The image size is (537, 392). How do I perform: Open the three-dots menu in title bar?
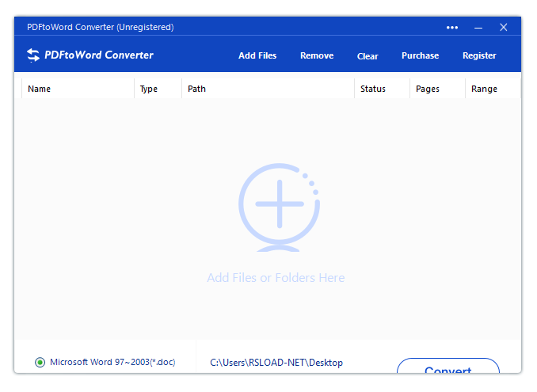point(452,28)
